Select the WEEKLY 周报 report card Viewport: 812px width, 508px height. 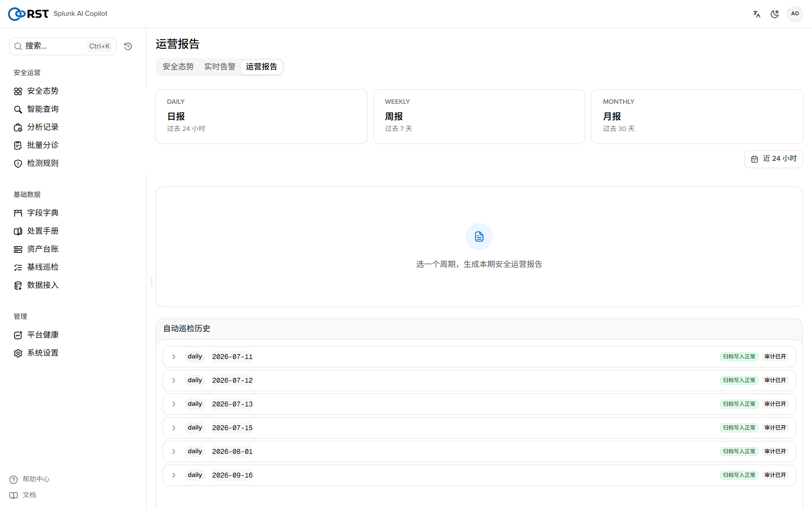[479, 116]
